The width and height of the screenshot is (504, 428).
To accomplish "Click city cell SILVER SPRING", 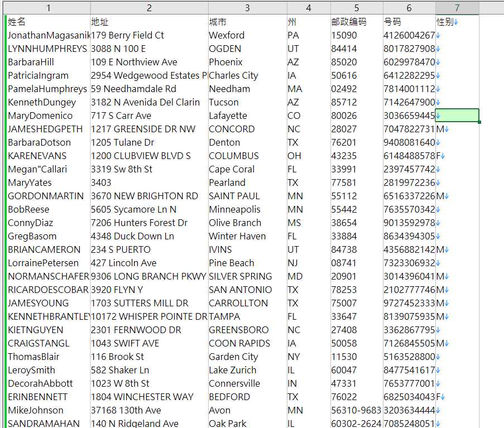I will [x=247, y=276].
